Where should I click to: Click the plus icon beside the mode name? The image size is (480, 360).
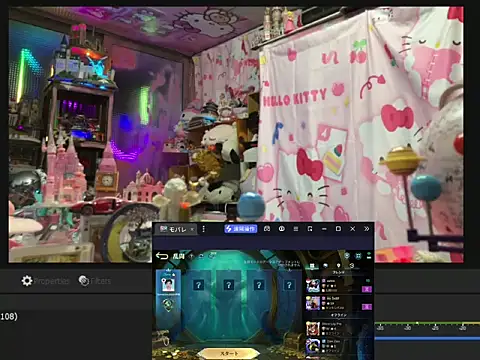coord(191,256)
